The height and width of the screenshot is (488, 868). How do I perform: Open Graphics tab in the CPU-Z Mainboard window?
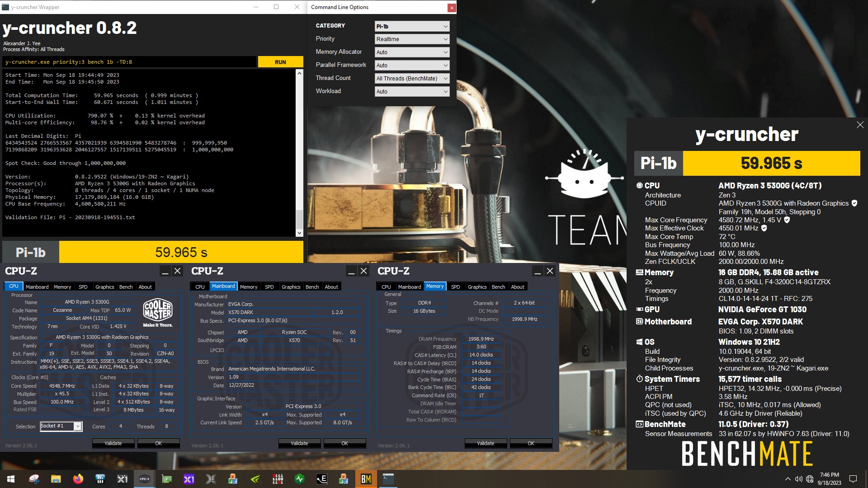[291, 287]
